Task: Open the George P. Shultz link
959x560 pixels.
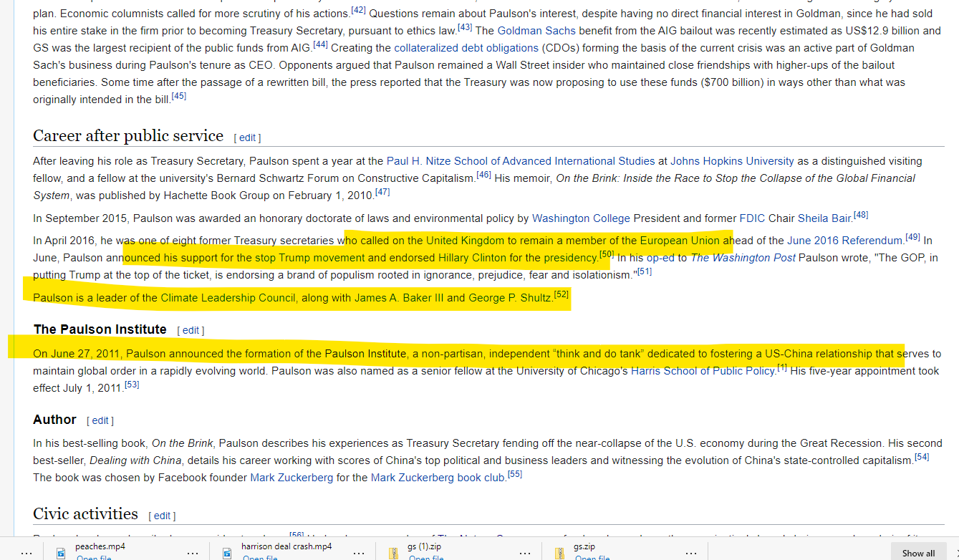Action: [x=510, y=297]
